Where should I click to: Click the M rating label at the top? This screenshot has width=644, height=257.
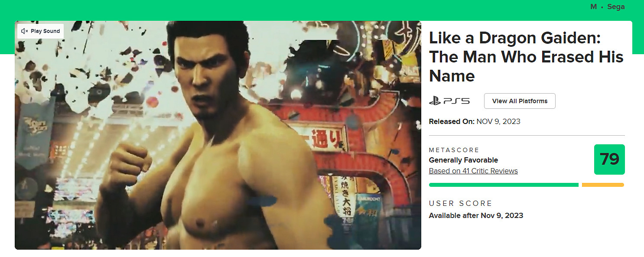(x=593, y=7)
